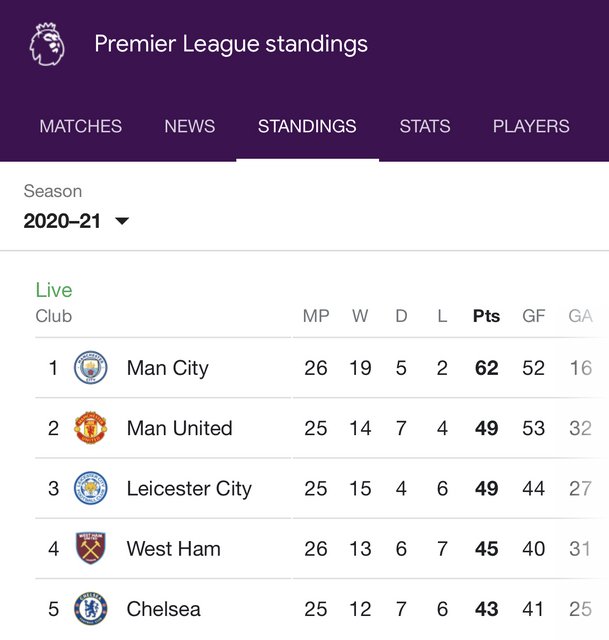609x640 pixels.
Task: Click the West Ham club crest
Action: [x=91, y=549]
